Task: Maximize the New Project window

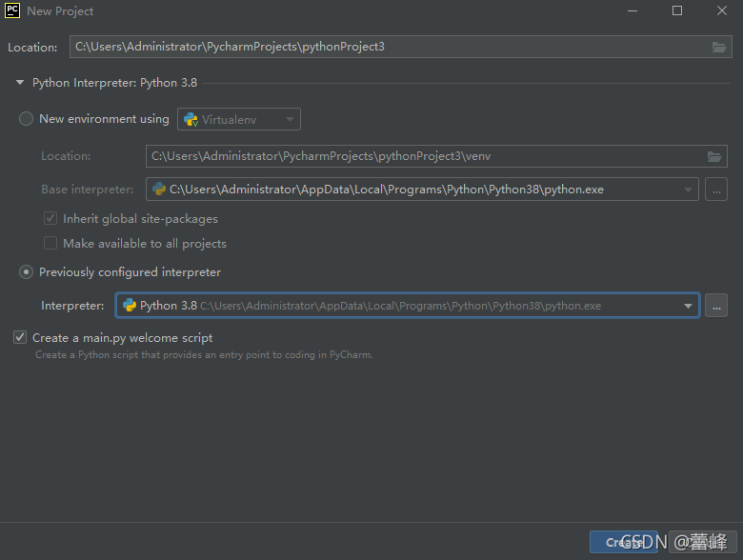Action: point(677,10)
